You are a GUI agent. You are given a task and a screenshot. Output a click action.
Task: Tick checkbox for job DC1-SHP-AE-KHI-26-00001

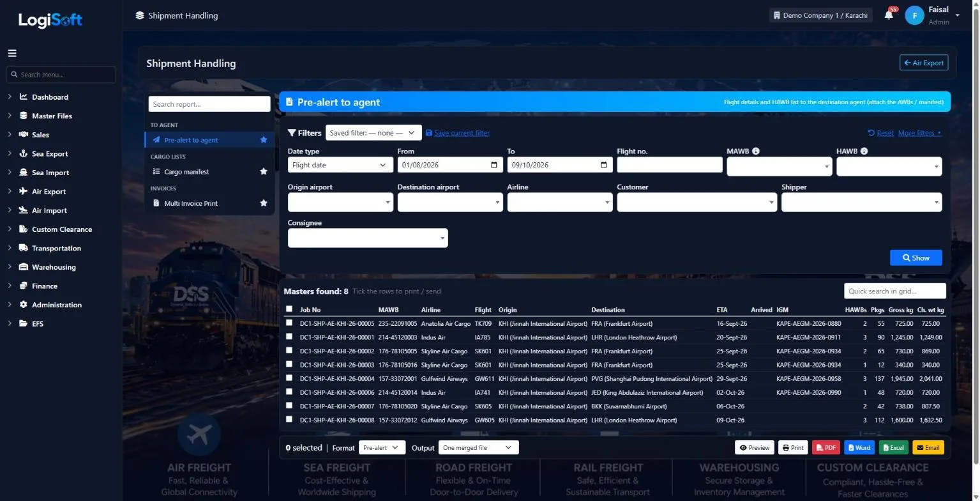click(289, 337)
